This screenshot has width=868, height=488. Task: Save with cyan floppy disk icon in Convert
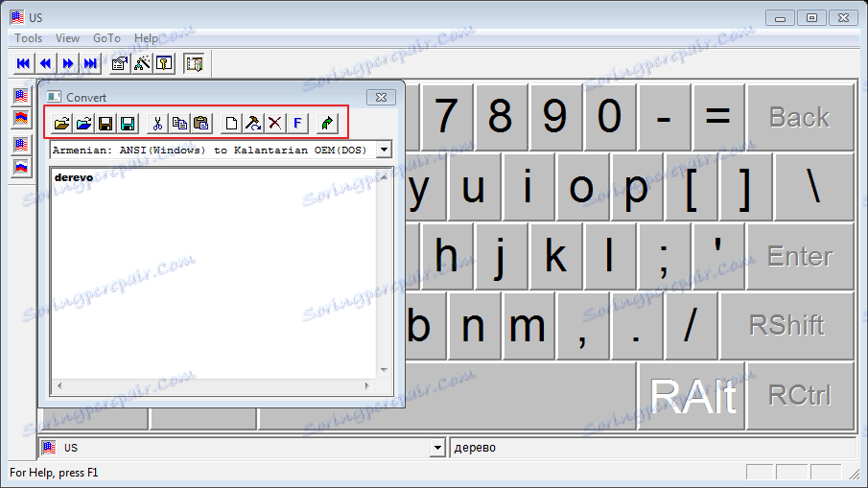coord(128,123)
